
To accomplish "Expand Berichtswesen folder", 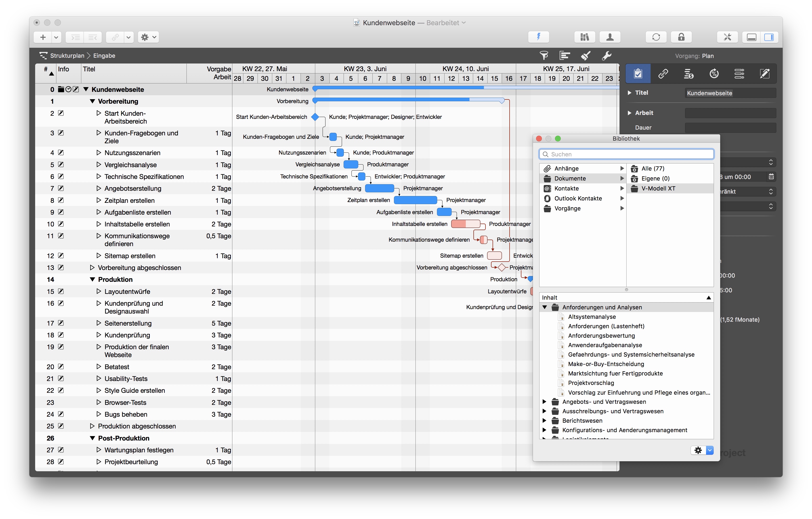I will [x=544, y=420].
